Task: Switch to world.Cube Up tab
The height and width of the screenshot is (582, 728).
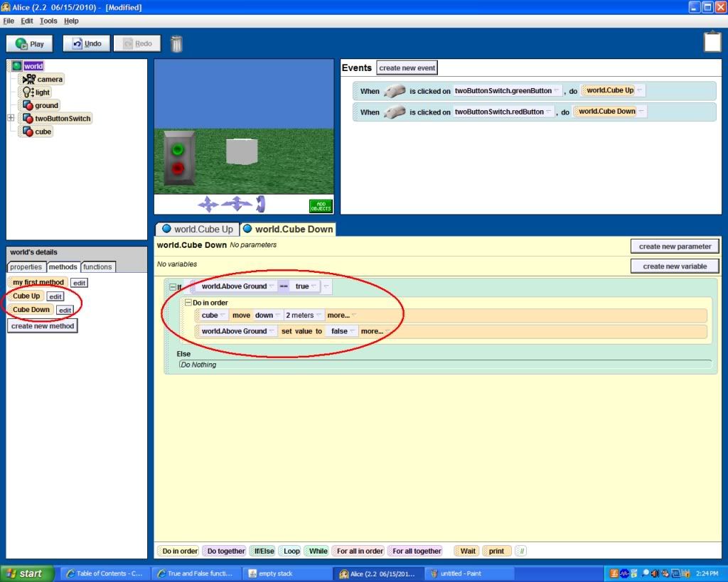Action: (x=198, y=230)
